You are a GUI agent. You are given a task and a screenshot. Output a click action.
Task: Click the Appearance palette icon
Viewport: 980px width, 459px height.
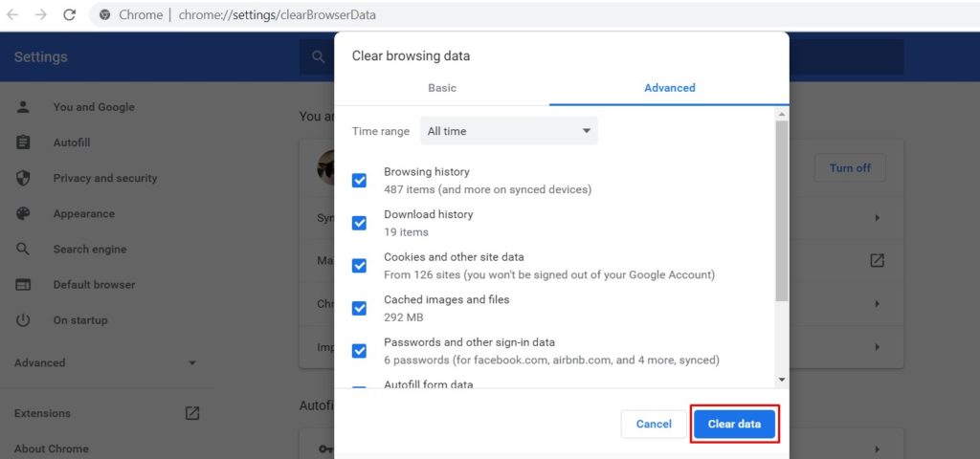[x=23, y=213]
